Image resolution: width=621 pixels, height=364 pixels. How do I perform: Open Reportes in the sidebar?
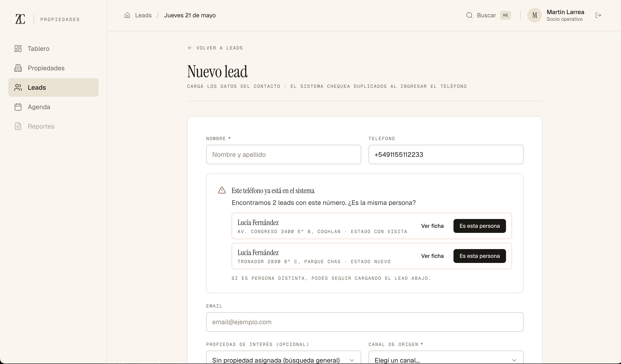53,126
